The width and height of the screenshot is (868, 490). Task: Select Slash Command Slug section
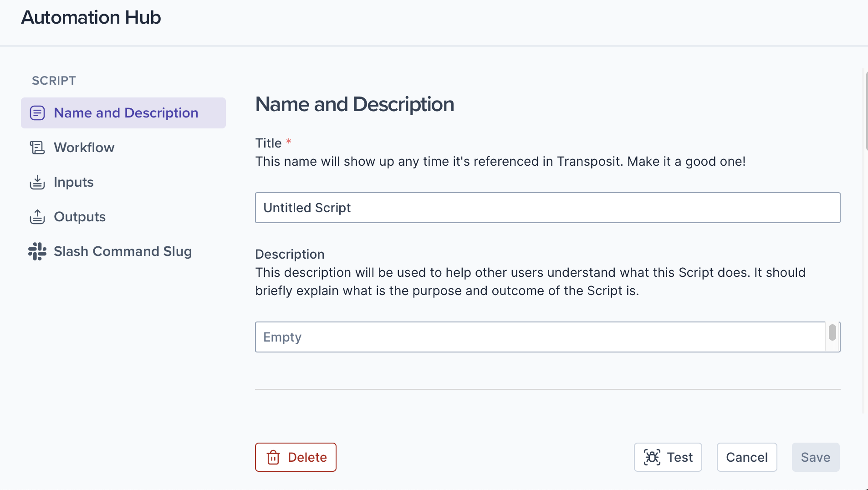click(x=123, y=251)
